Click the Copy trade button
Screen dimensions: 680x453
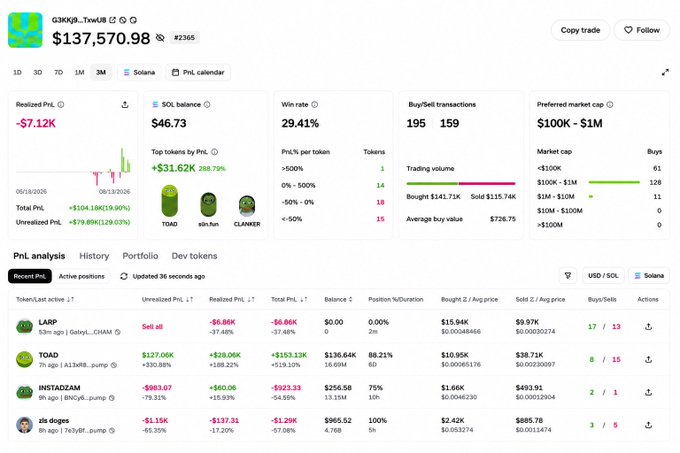click(x=580, y=30)
